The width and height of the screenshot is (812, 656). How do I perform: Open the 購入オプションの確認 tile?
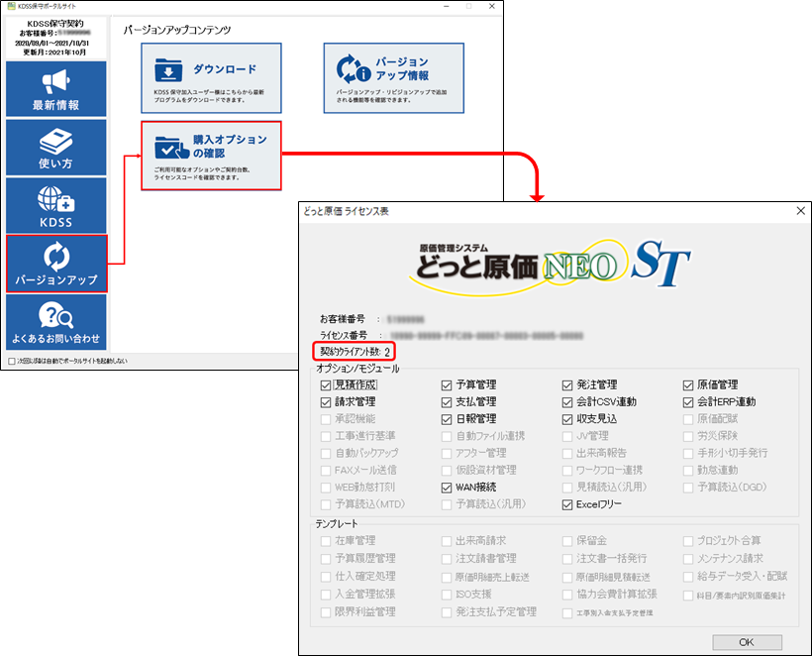pos(211,156)
